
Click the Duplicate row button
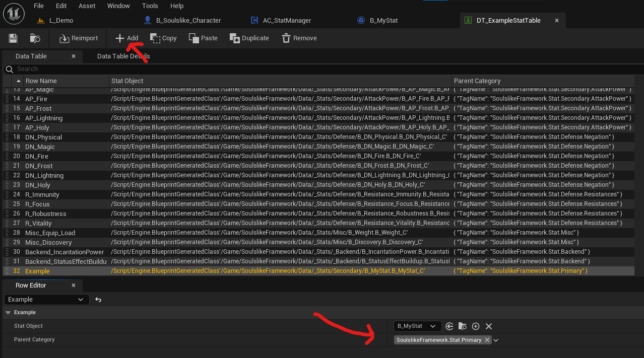[x=249, y=38]
